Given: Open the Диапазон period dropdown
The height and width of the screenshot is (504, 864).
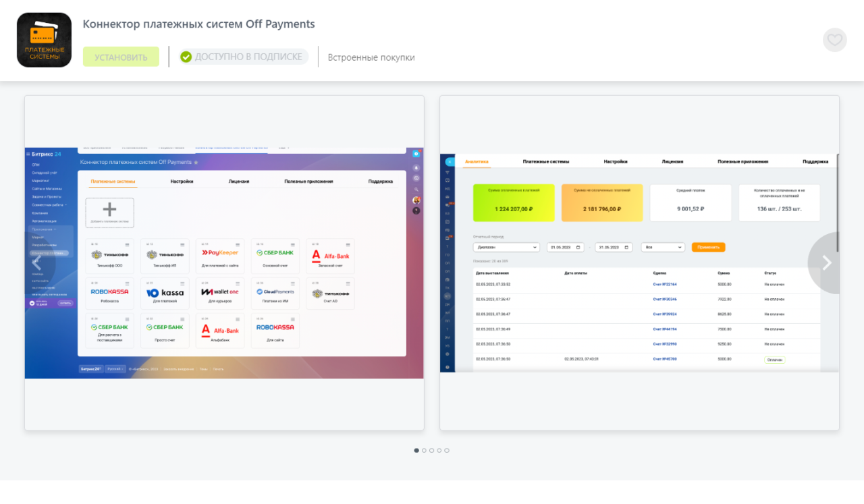Looking at the screenshot, I should click(506, 248).
